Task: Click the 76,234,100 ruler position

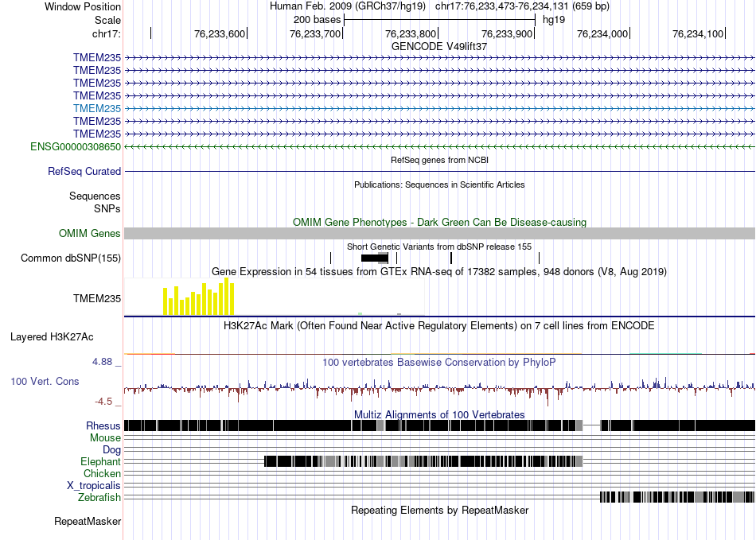Action: (698, 33)
